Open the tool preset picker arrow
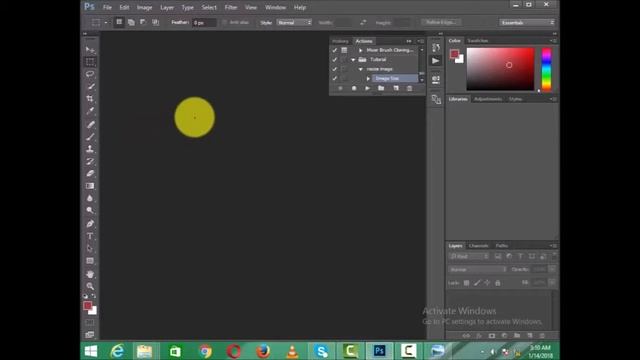 point(106,22)
